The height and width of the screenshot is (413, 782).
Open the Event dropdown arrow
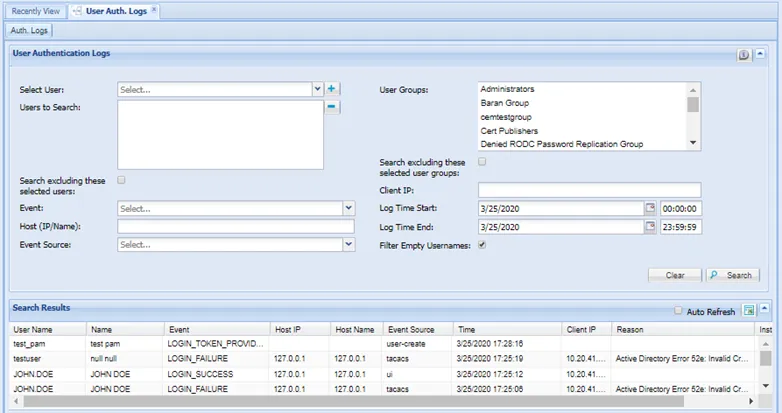349,208
